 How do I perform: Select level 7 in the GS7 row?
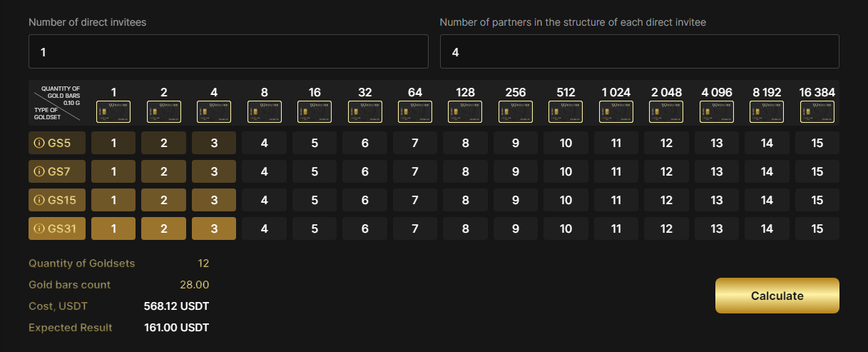tap(415, 171)
